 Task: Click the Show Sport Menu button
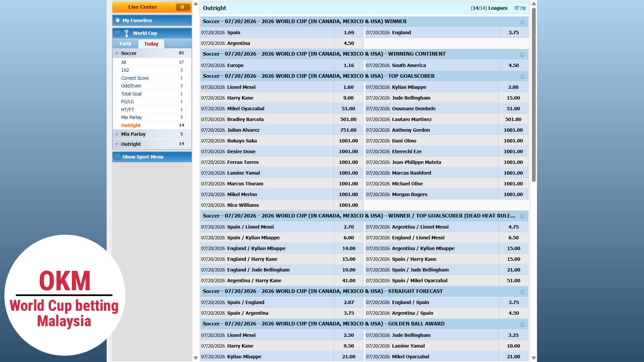152,157
